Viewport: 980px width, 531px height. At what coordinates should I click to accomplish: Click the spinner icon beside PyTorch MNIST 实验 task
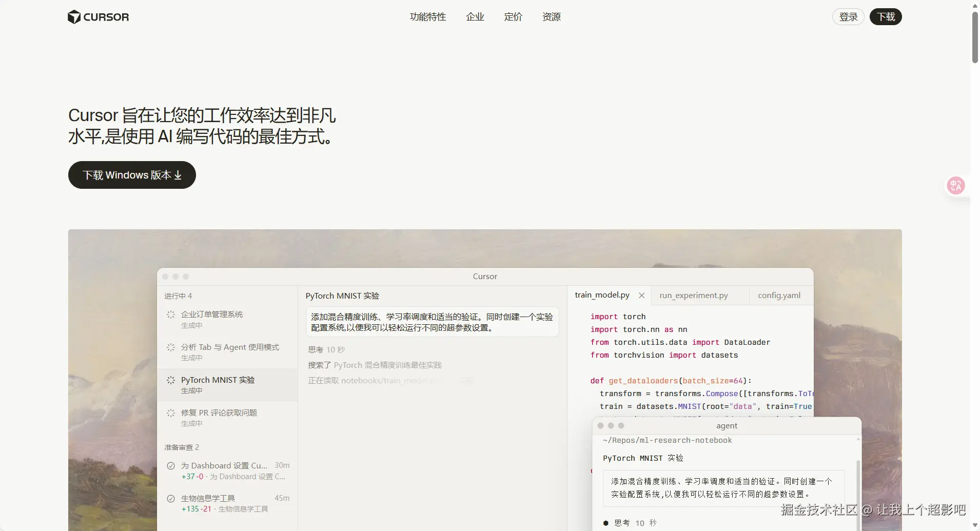coord(171,380)
